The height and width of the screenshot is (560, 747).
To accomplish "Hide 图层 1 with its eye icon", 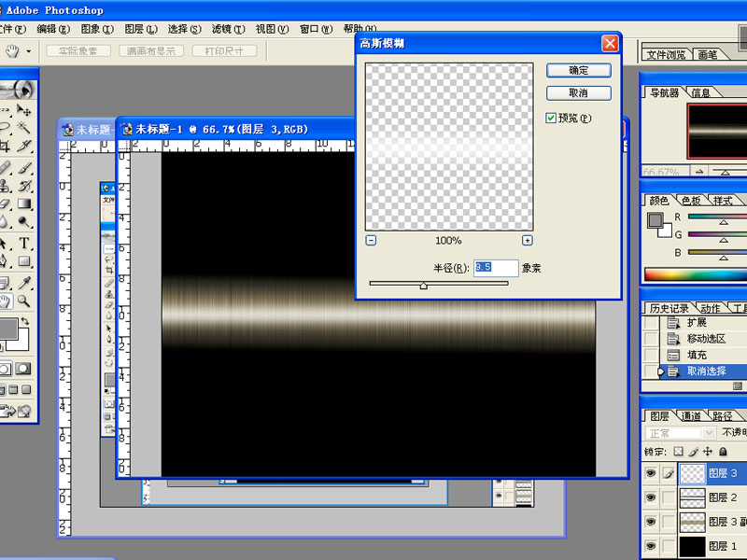I will click(x=650, y=546).
